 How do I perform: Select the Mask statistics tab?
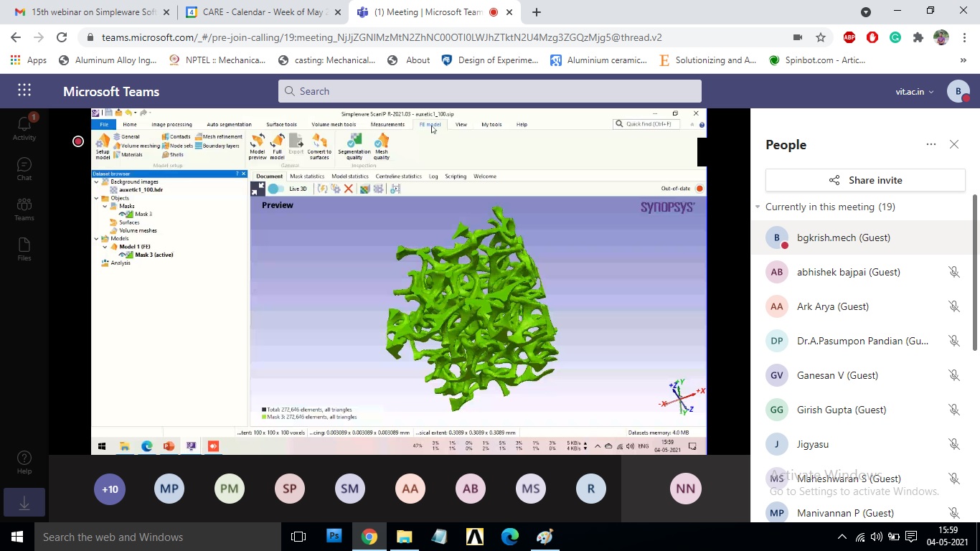tap(307, 176)
